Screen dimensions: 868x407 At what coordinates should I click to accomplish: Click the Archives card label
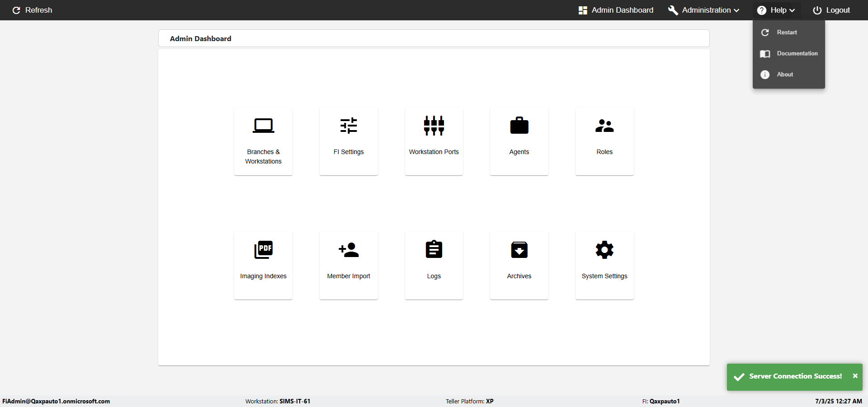[x=519, y=276]
